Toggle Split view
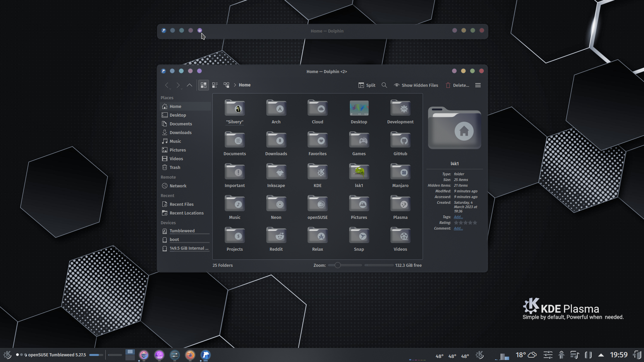 pos(367,85)
